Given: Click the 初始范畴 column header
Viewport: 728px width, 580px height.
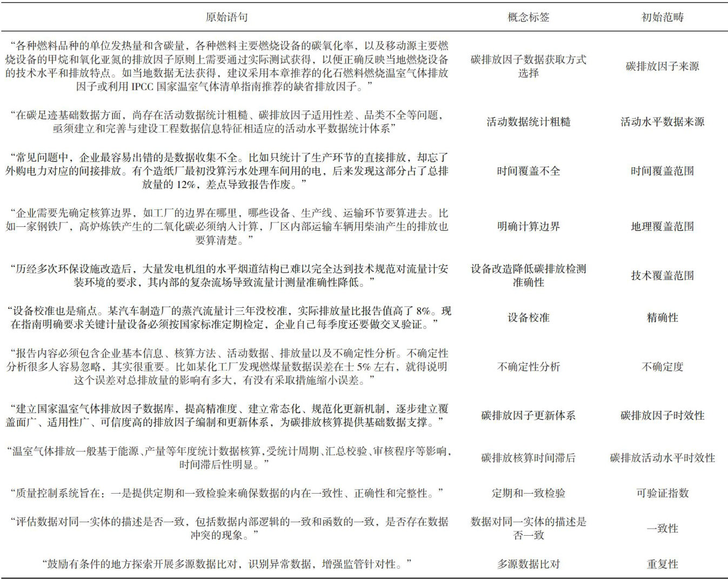Looking at the screenshot, I should pyautogui.click(x=662, y=17).
